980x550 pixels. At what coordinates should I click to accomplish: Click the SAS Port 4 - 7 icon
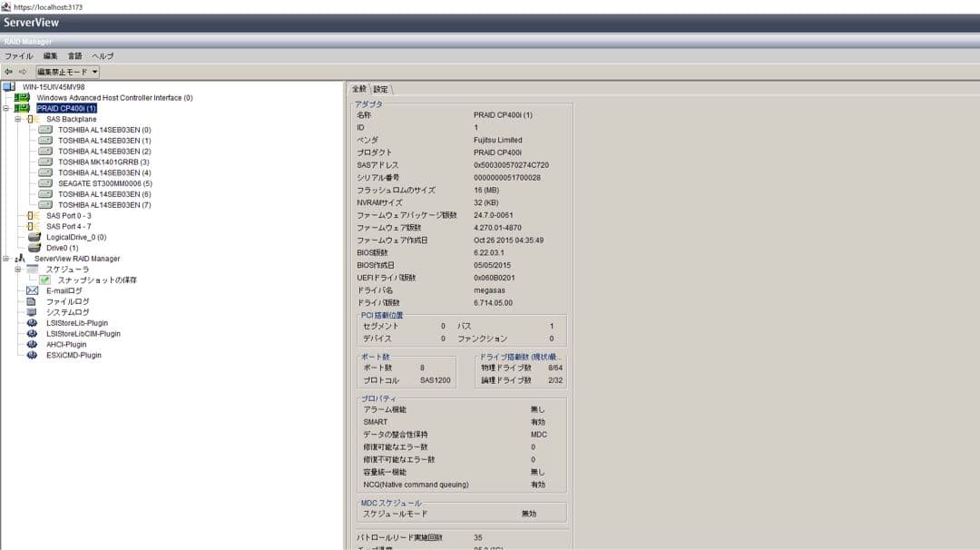(x=33, y=226)
